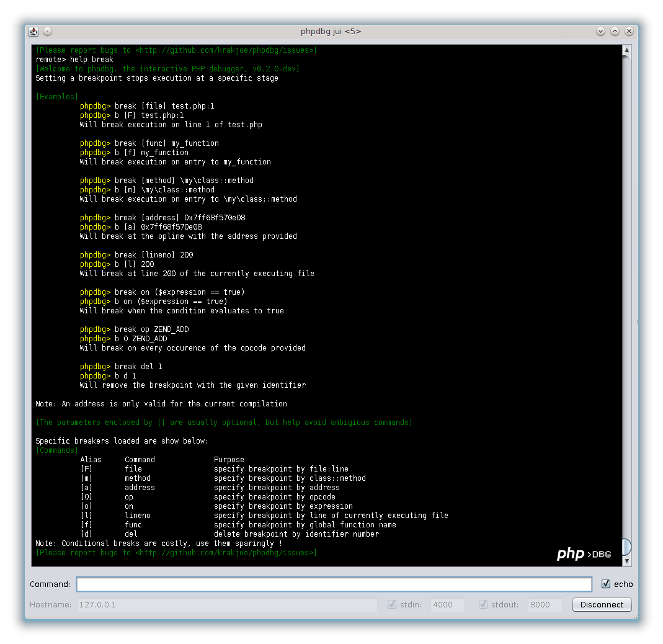This screenshot has width=663, height=644.
Task: Toggle the echo checkbox
Action: (606, 584)
